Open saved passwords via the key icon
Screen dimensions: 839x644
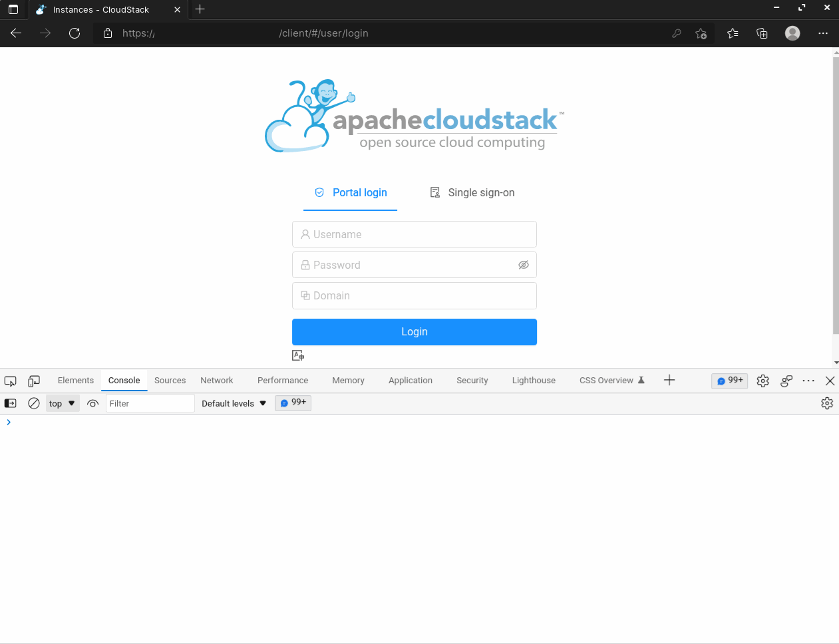(x=677, y=33)
